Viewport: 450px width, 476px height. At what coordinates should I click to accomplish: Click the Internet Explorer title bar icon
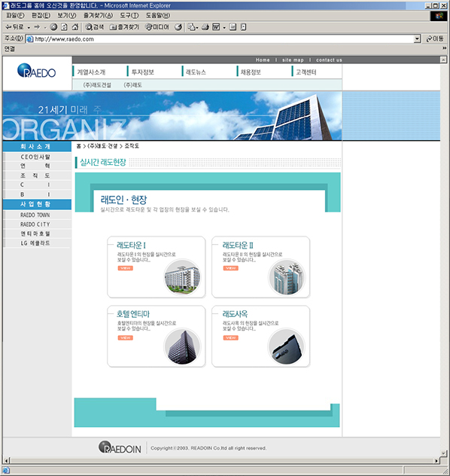click(x=6, y=5)
